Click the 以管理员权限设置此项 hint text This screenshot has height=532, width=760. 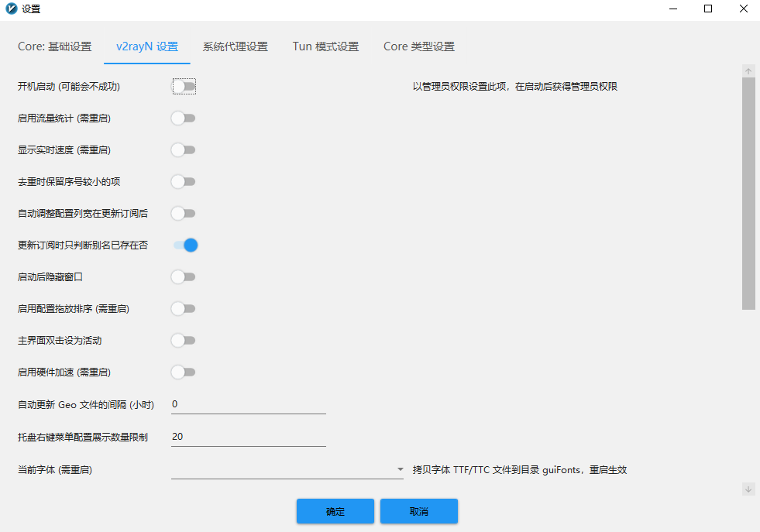515,87
